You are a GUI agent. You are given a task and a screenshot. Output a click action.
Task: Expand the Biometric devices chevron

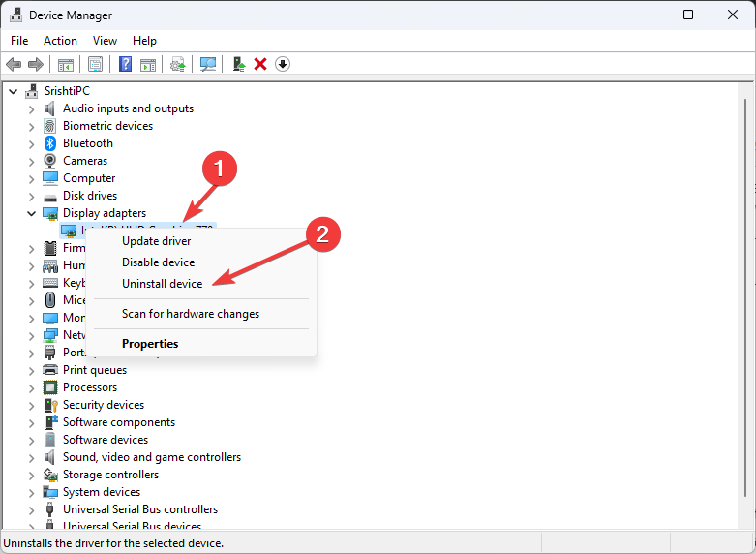(31, 127)
